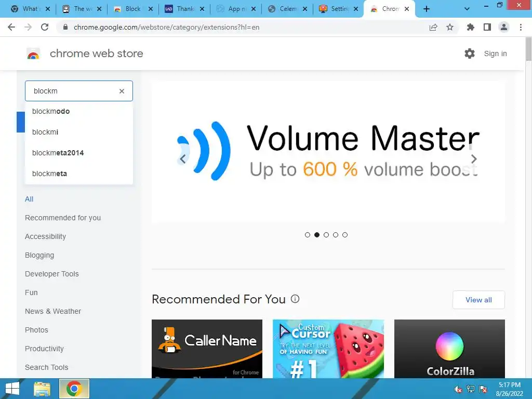Viewport: 532px width, 399px height.
Task: Switch to the Thank tab
Action: click(184, 9)
